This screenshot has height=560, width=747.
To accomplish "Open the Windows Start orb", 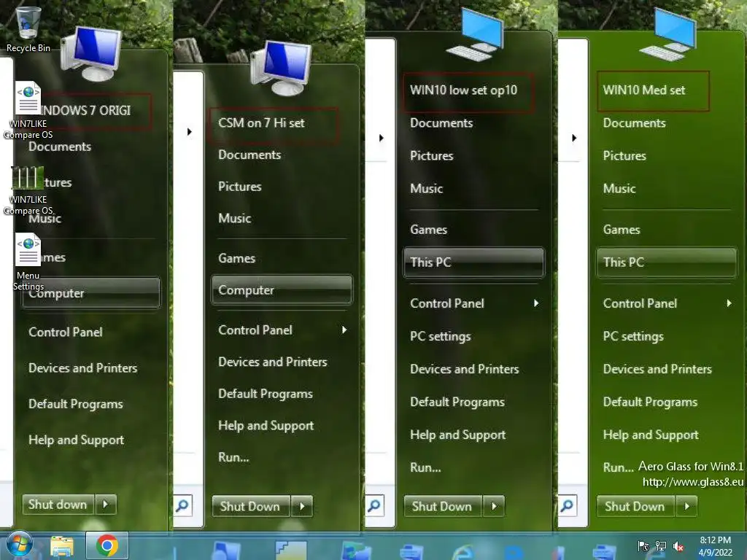I will point(19,545).
